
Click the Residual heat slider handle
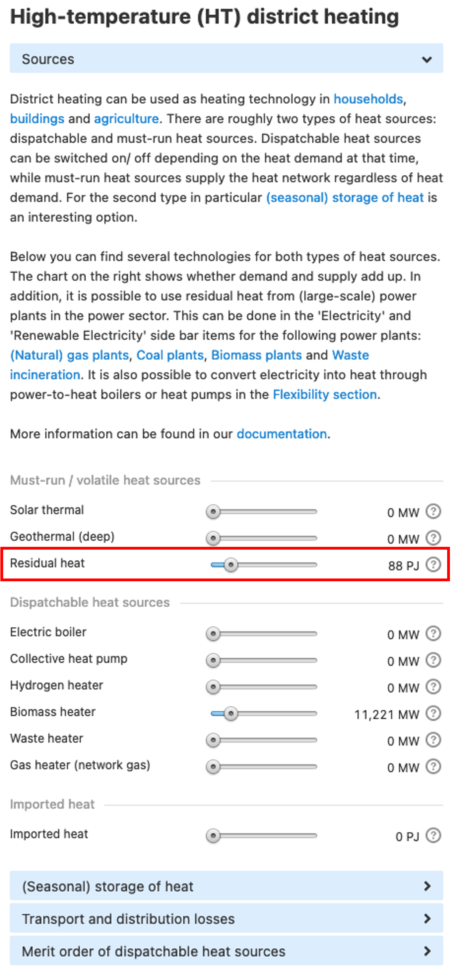point(231,565)
